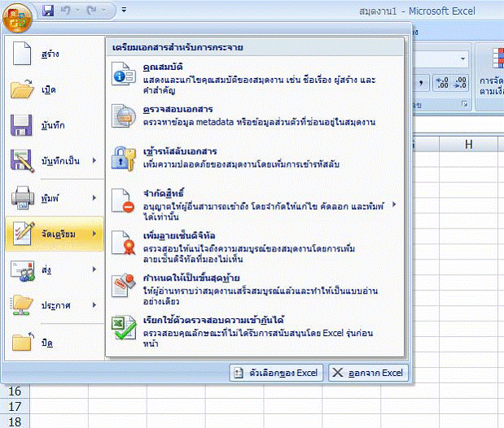The height and width of the screenshot is (428, 504).
Task: Click the Save floppy icon in quick access toolbar
Action: [48, 11]
